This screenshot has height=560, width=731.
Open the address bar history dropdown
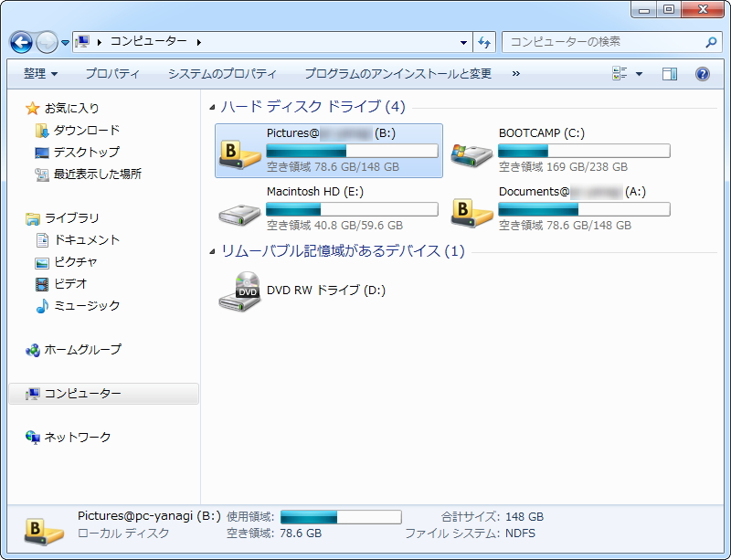tap(463, 42)
